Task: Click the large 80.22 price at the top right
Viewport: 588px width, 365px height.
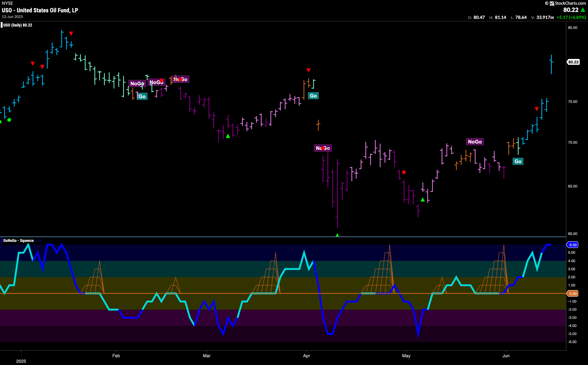Action: coord(571,10)
